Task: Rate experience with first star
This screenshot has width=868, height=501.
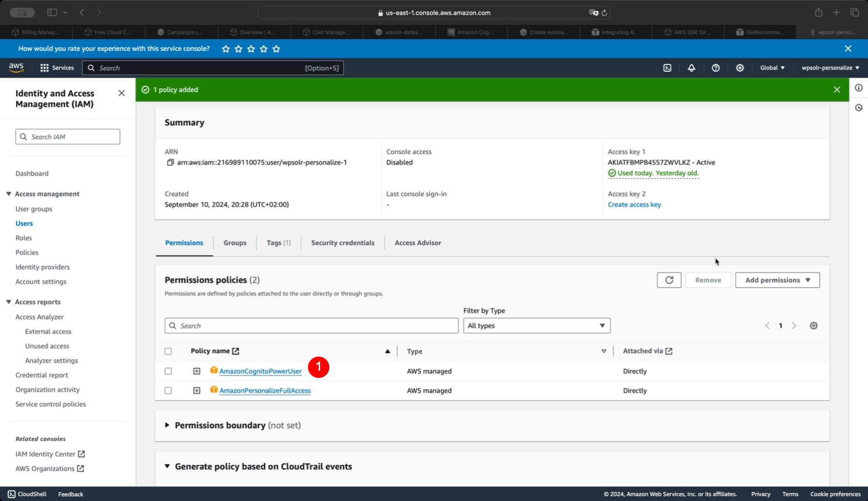Action: (x=226, y=49)
